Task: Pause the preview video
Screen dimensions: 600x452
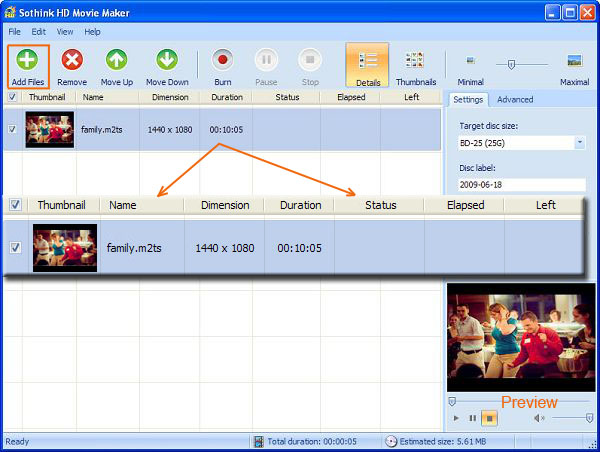Action: [473, 418]
